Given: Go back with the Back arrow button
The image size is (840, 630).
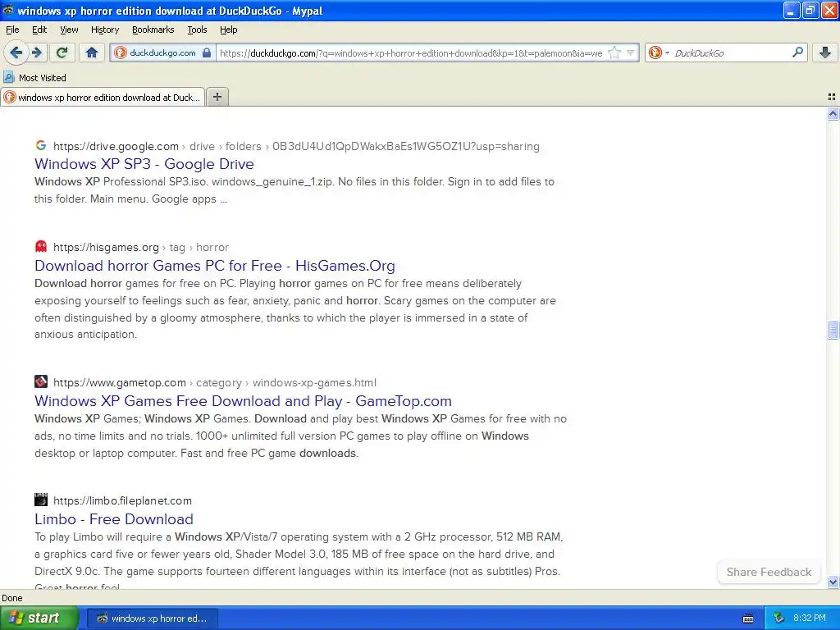Looking at the screenshot, I should pos(16,52).
